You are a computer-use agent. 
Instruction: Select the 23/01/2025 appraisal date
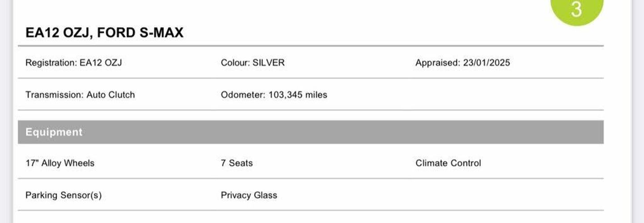(487, 63)
